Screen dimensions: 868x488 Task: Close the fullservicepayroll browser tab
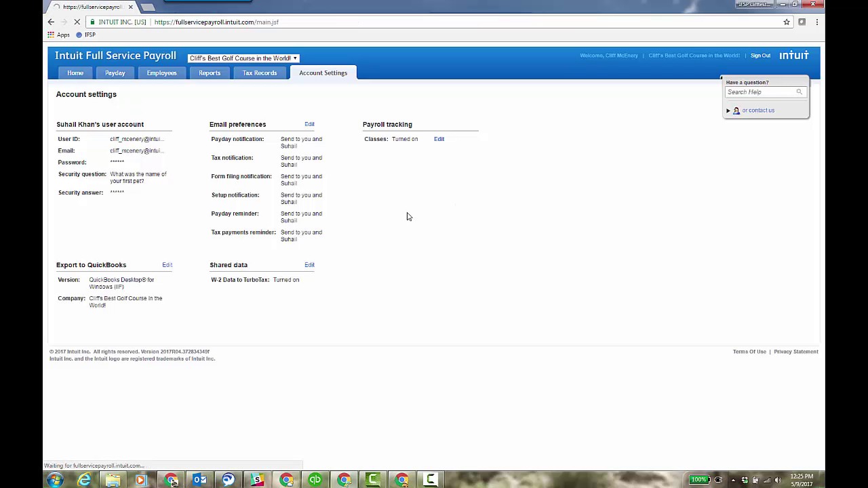pyautogui.click(x=131, y=7)
